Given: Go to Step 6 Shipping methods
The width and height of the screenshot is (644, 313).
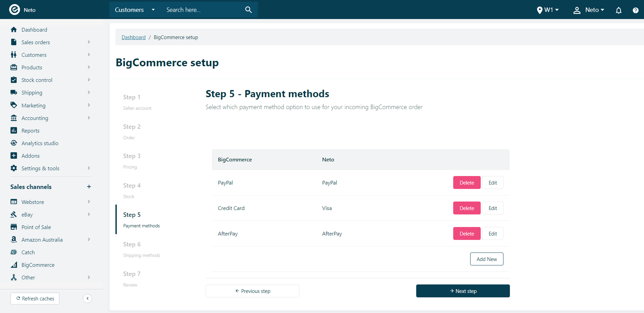Looking at the screenshot, I should coord(142,249).
